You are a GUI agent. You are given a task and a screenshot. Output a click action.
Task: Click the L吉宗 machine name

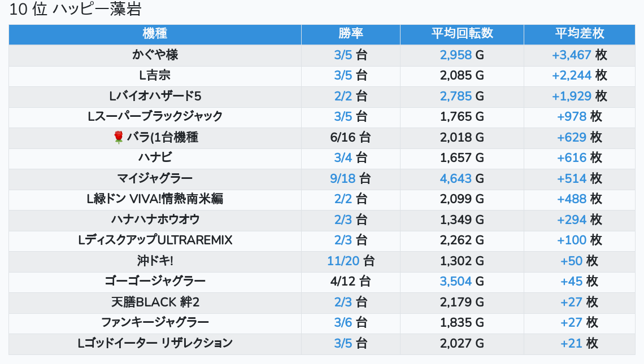coord(155,76)
